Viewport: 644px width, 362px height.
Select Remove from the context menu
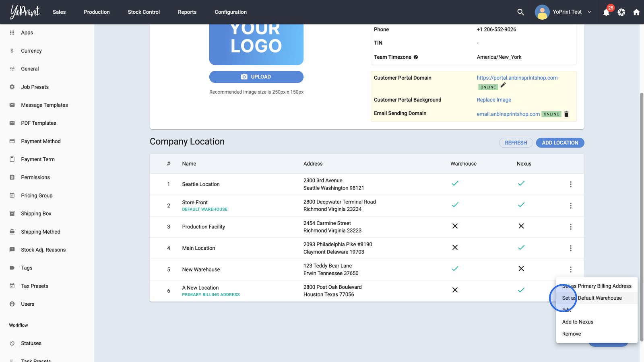(572, 334)
